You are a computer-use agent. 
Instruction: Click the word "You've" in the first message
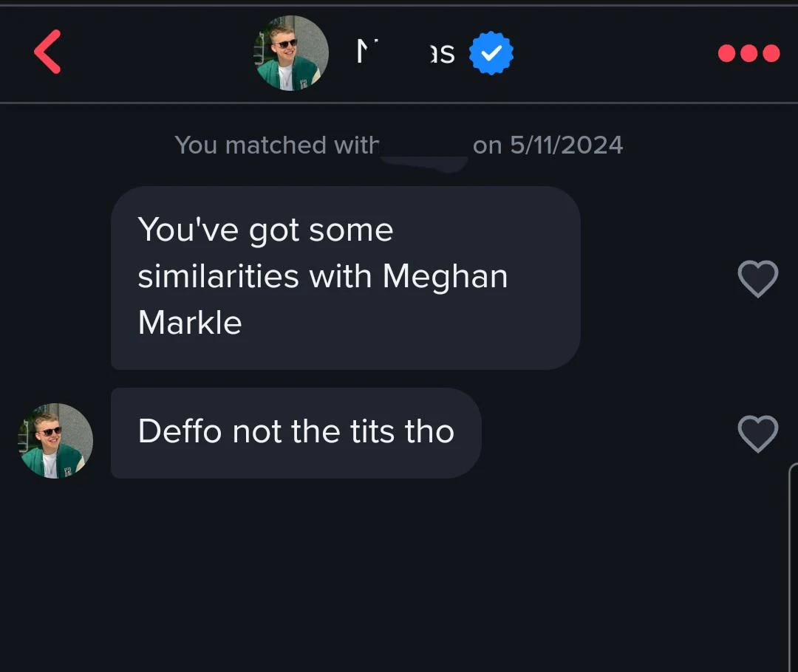click(x=188, y=230)
